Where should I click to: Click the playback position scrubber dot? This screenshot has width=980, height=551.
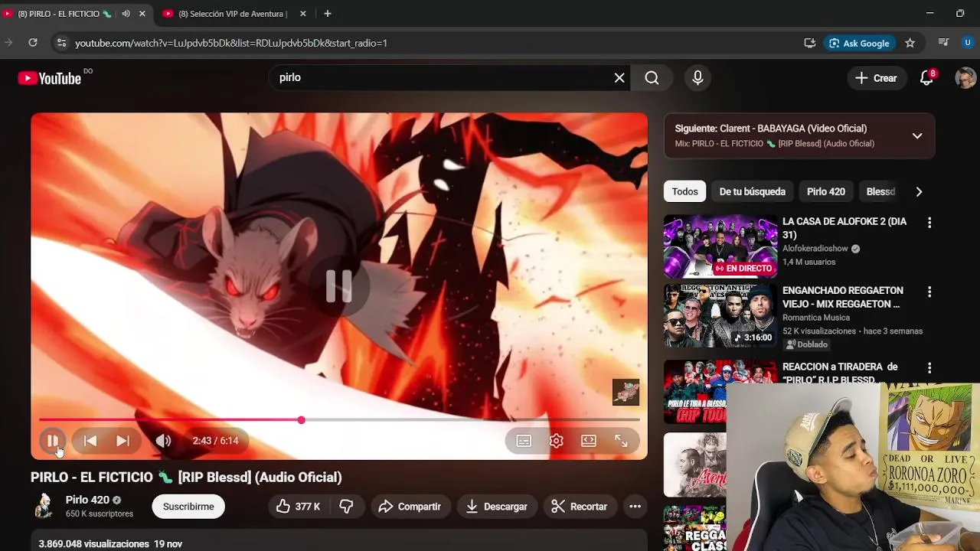[302, 420]
